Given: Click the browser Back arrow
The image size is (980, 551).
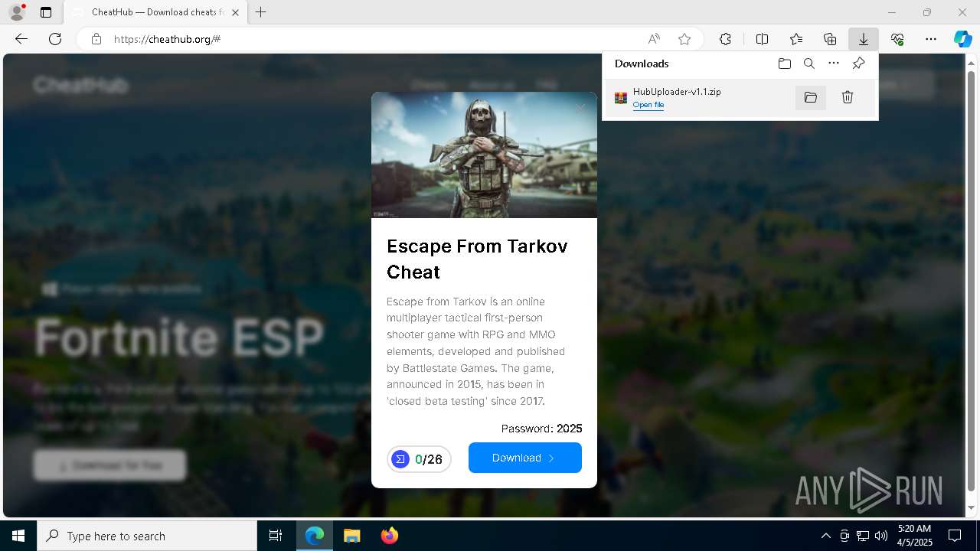Looking at the screenshot, I should click(21, 39).
